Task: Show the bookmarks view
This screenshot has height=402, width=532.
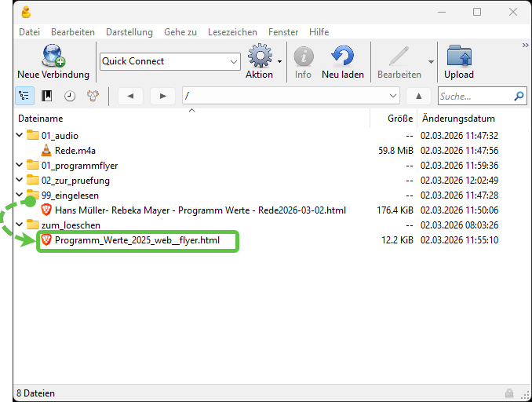Action: point(47,96)
